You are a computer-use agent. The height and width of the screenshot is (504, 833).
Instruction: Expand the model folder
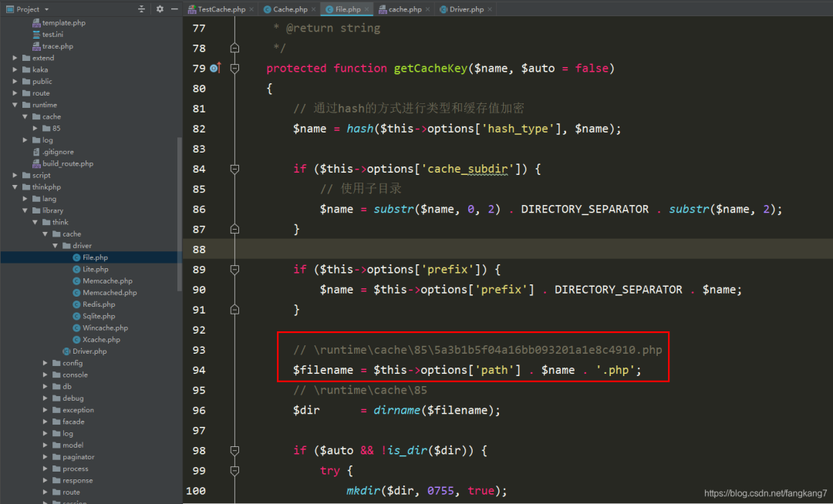pyautogui.click(x=46, y=445)
